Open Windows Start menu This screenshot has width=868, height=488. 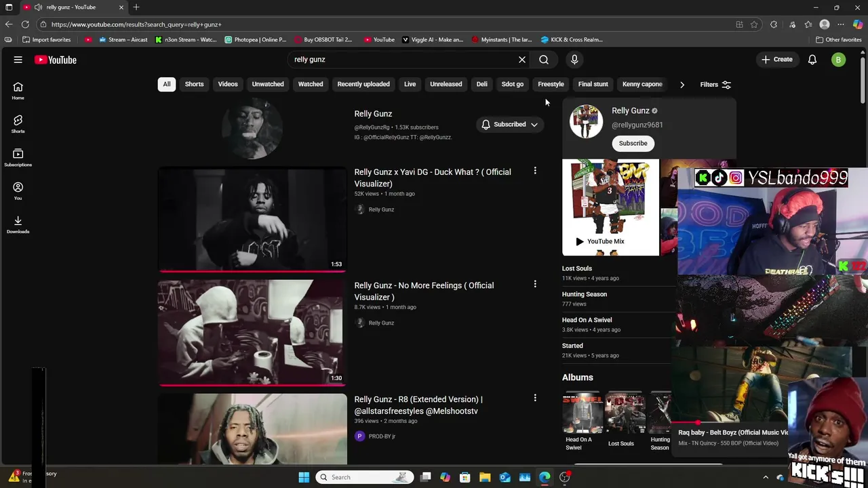coord(304,477)
